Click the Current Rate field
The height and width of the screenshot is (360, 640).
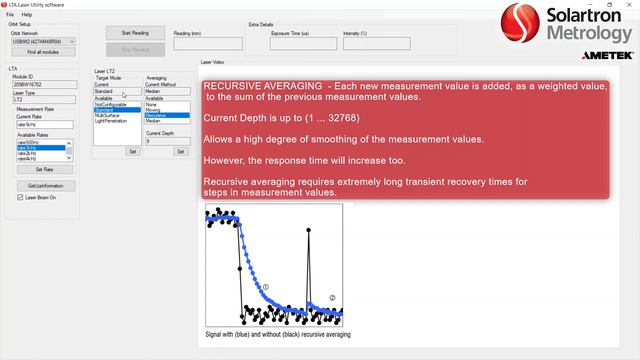coord(45,124)
